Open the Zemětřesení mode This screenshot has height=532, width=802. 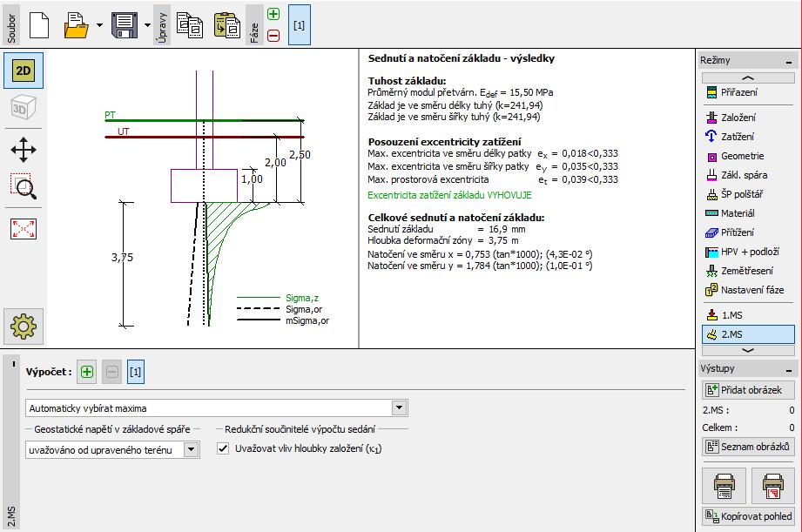[x=748, y=271]
